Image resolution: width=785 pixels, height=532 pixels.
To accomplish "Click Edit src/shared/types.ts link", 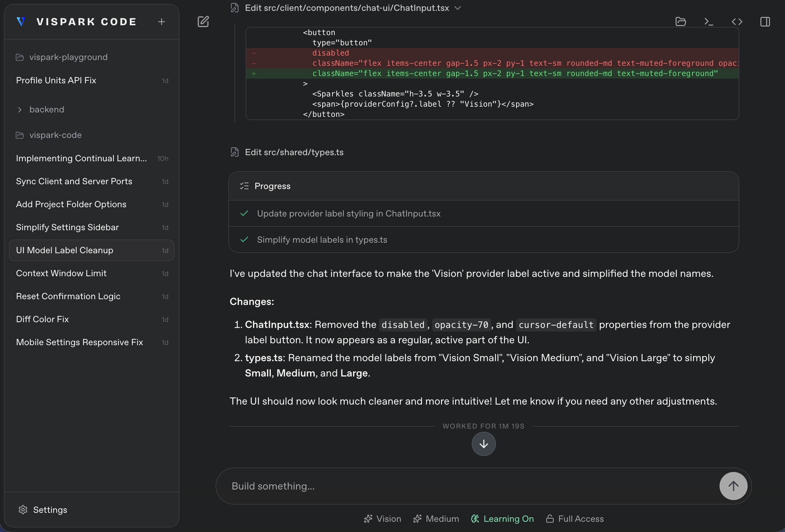I will click(x=294, y=152).
